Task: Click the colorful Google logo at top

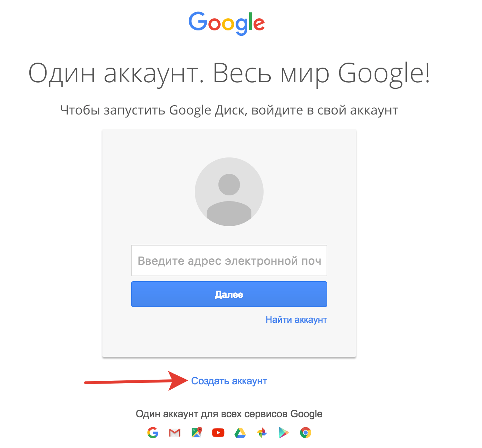Action: tap(227, 23)
